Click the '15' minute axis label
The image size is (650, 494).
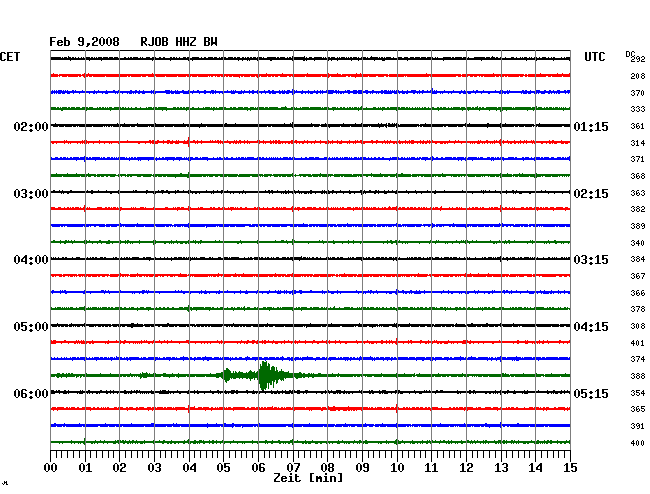click(570, 467)
